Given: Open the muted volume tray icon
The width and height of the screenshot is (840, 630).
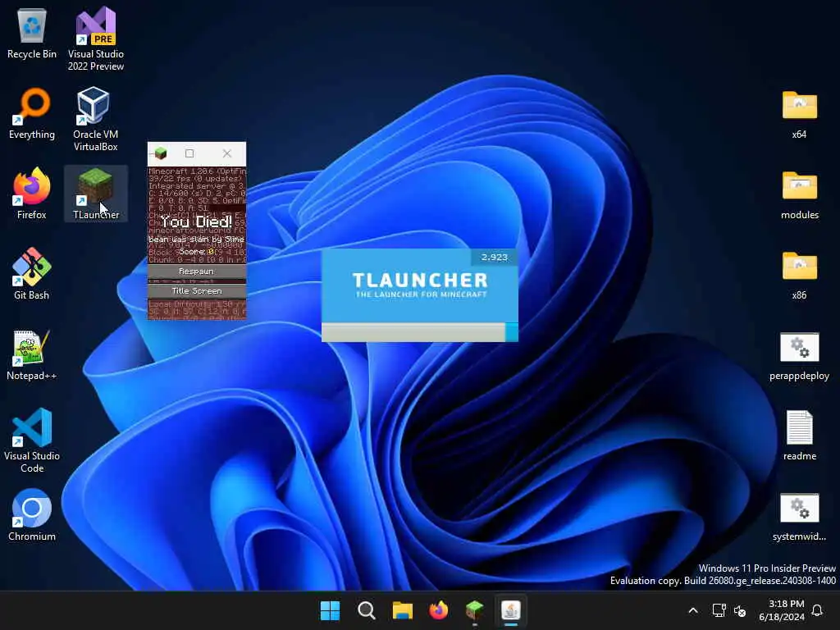Looking at the screenshot, I should point(740,610).
